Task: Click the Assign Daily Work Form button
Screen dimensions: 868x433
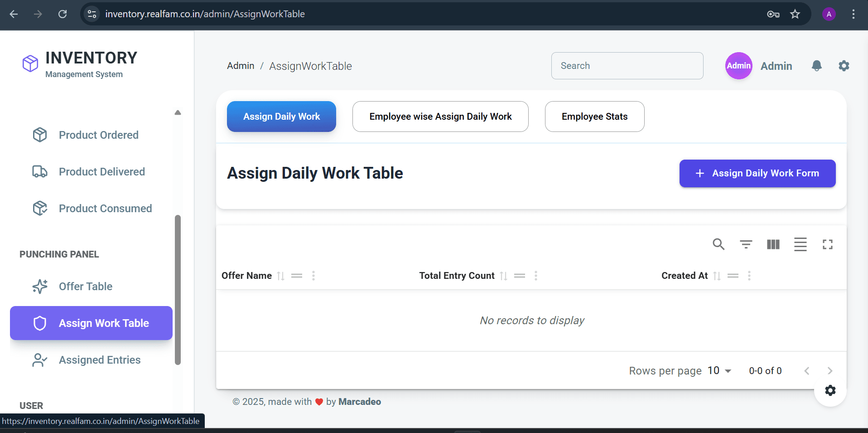Action: [757, 173]
